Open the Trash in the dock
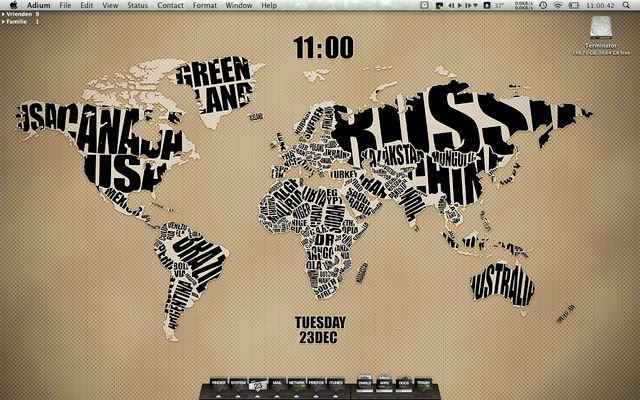This screenshot has height=400, width=640. click(x=423, y=384)
